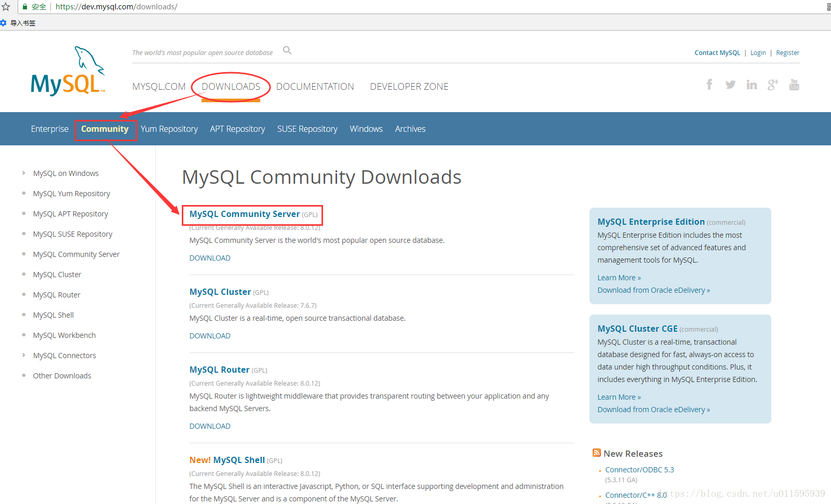Select MySQL on Windows in sidebar

[66, 173]
